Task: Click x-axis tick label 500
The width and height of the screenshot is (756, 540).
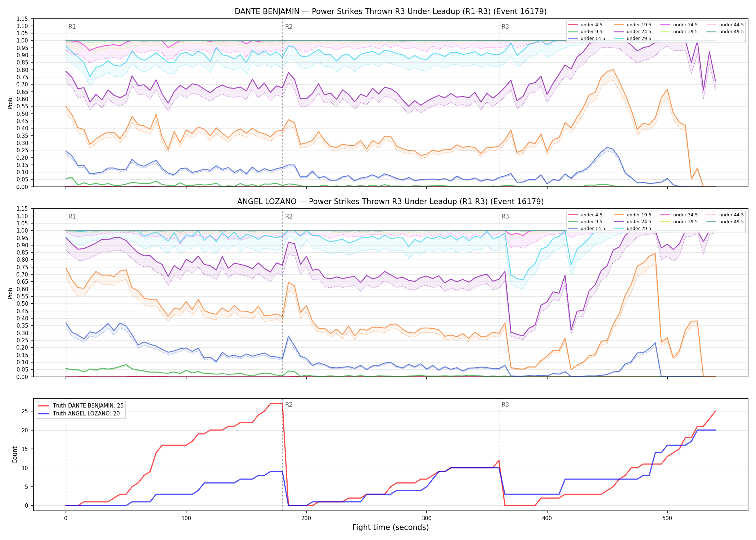Action: 667,518
